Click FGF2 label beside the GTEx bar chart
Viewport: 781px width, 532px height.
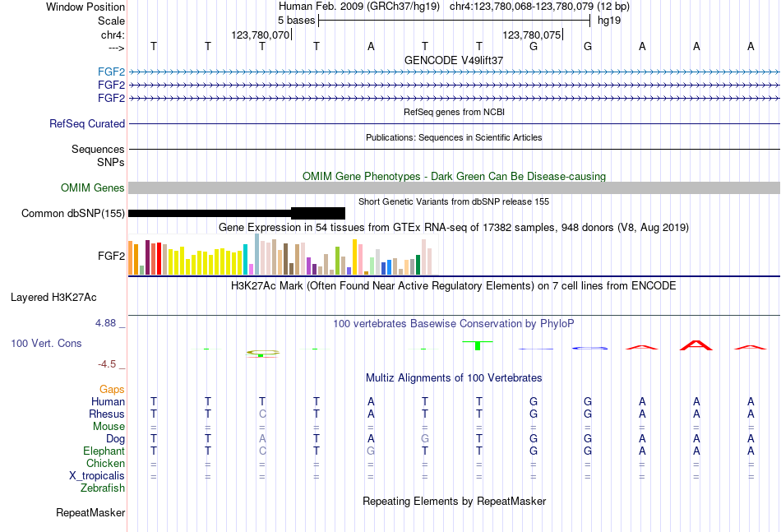(111, 256)
